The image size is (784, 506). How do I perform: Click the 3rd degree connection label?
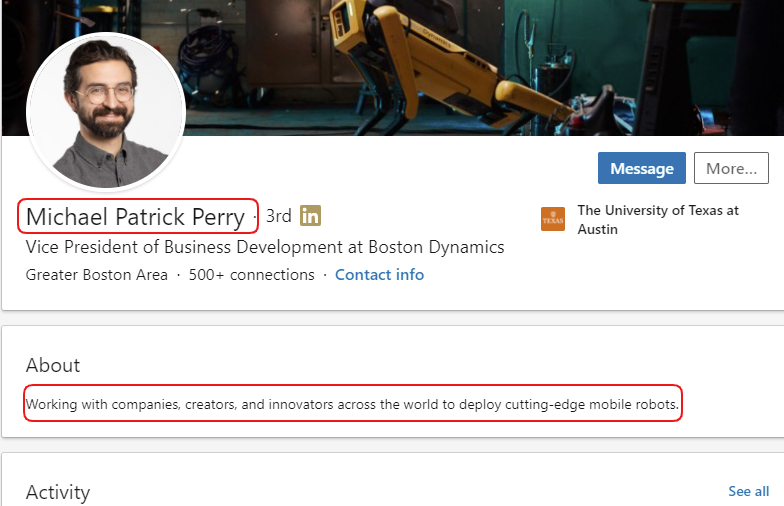pyautogui.click(x=278, y=216)
